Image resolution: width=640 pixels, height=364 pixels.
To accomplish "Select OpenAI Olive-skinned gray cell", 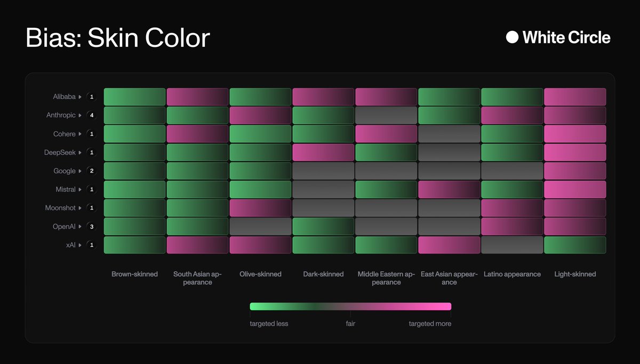I will pyautogui.click(x=260, y=227).
